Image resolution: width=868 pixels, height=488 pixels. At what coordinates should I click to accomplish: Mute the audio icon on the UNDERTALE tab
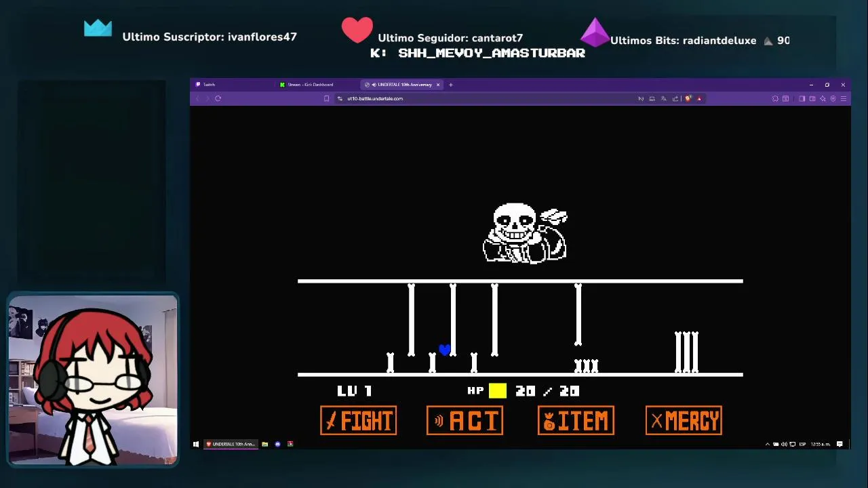374,85
